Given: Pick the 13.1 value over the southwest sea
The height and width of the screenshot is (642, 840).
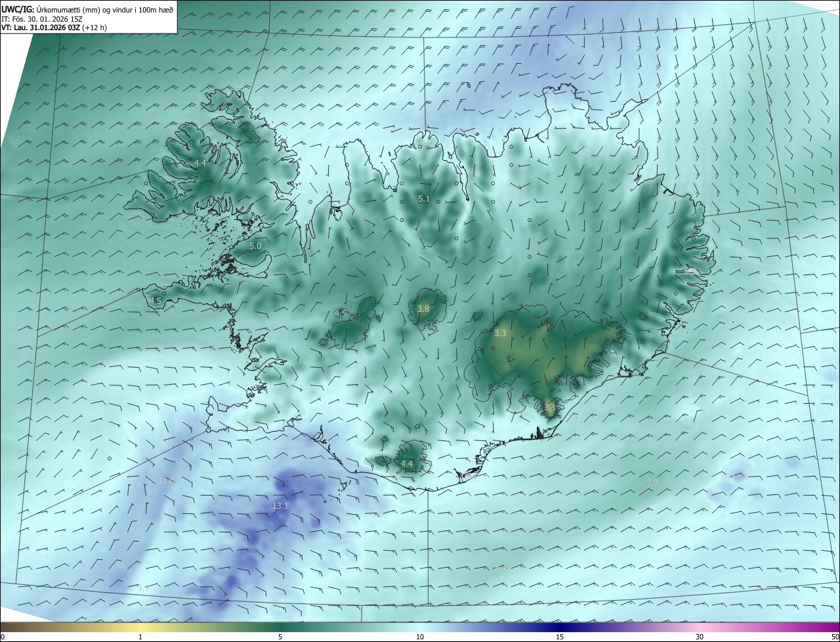Looking at the screenshot, I should [x=280, y=505].
